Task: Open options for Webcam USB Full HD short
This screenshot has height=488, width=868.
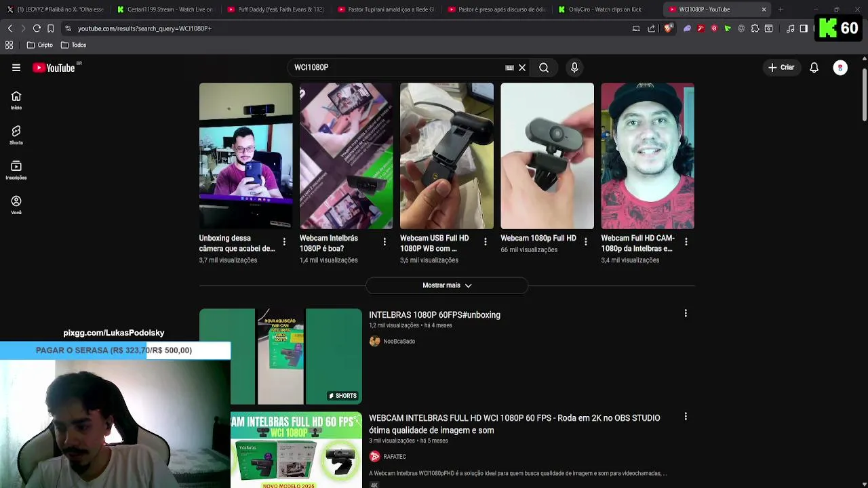Action: 485,241
